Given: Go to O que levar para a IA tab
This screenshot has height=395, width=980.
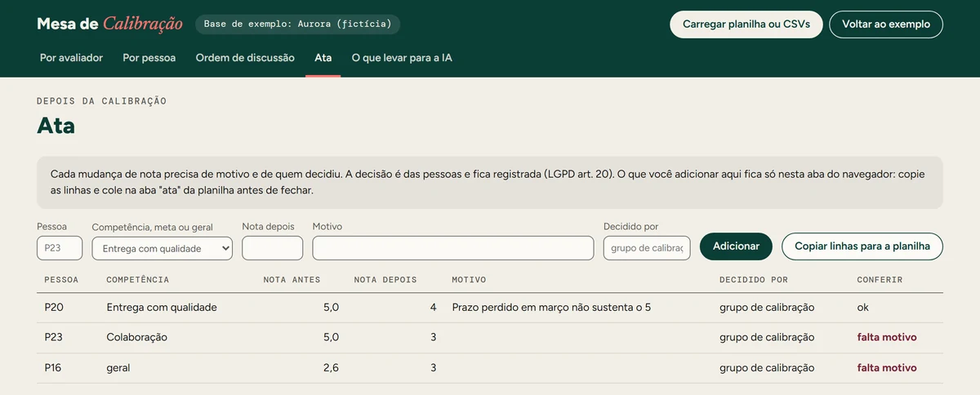Looking at the screenshot, I should coord(402,58).
